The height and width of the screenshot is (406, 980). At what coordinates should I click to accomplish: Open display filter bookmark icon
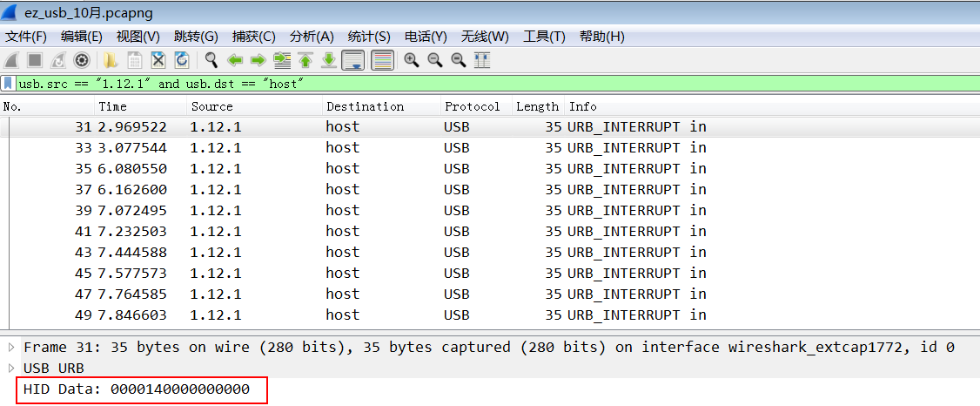point(8,83)
